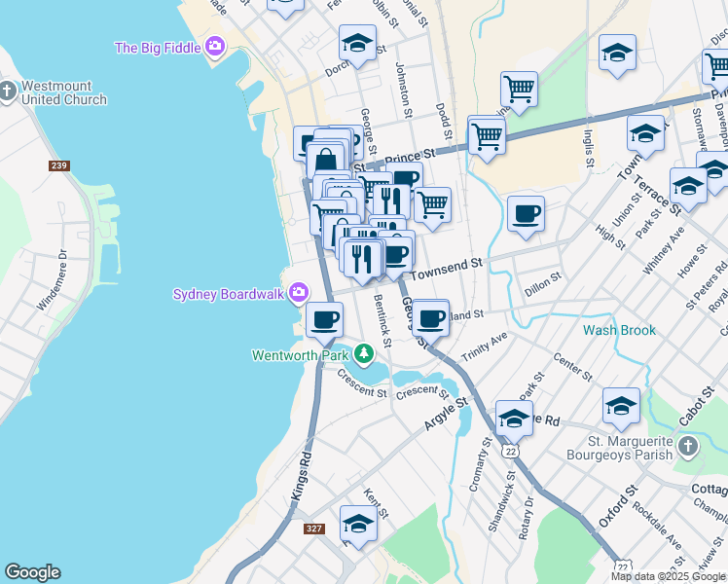
Task: Click the school marker left of Cabot St
Action: 621,407
